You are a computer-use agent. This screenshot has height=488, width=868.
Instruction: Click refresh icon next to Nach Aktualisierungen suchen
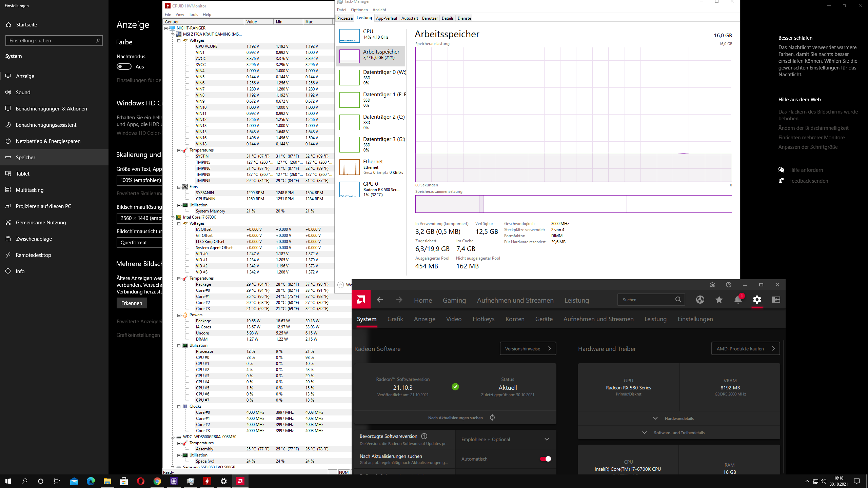[x=492, y=418]
